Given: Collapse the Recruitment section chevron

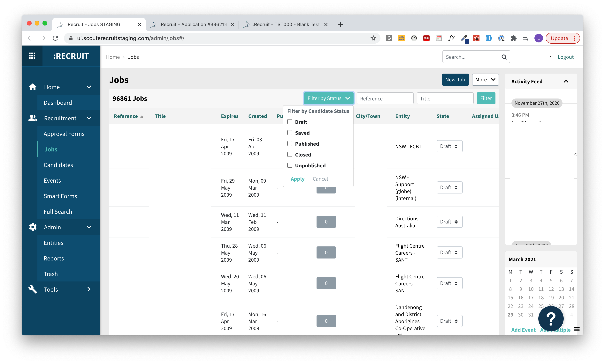Looking at the screenshot, I should pyautogui.click(x=89, y=118).
